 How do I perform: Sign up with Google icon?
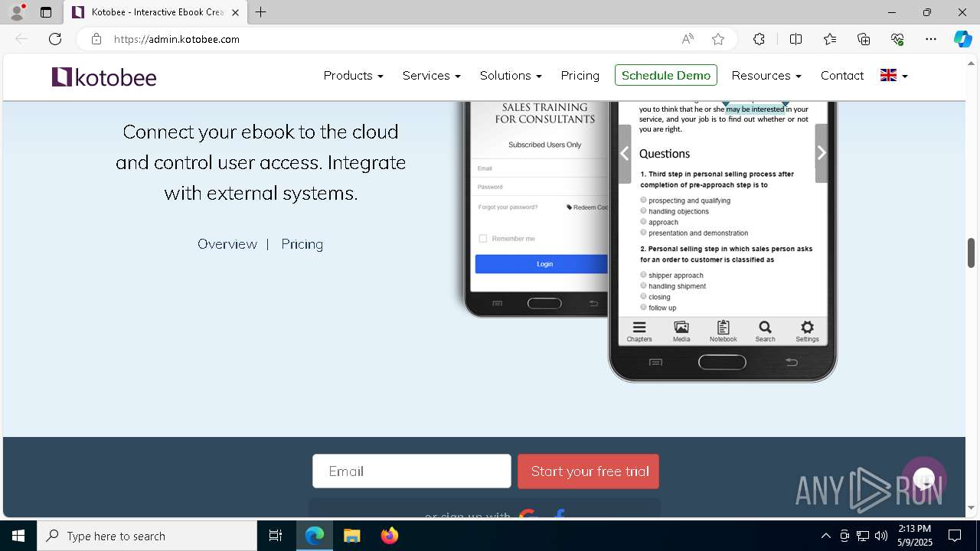pyautogui.click(x=528, y=517)
